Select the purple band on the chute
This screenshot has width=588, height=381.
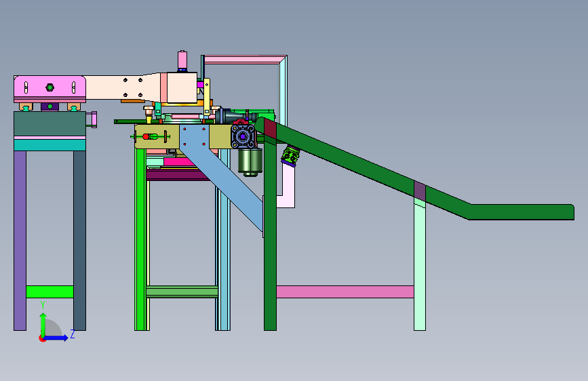[420, 191]
